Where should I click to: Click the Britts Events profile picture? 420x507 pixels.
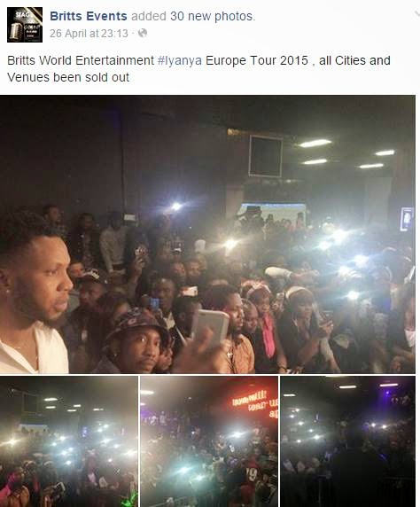tap(25, 25)
